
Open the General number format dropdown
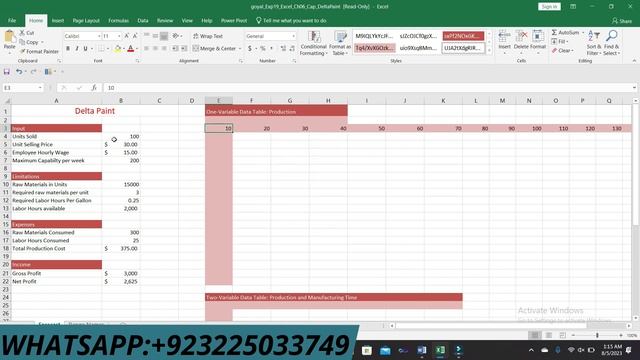[x=293, y=36]
